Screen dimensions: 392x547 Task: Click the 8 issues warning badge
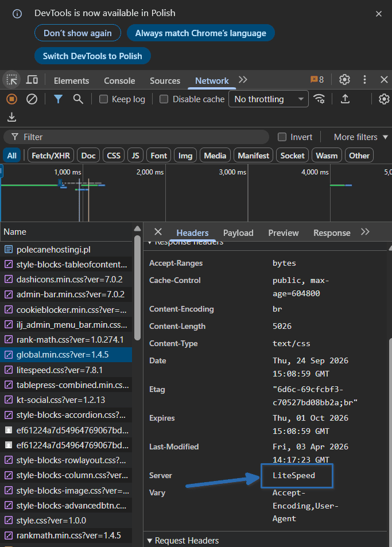(317, 80)
